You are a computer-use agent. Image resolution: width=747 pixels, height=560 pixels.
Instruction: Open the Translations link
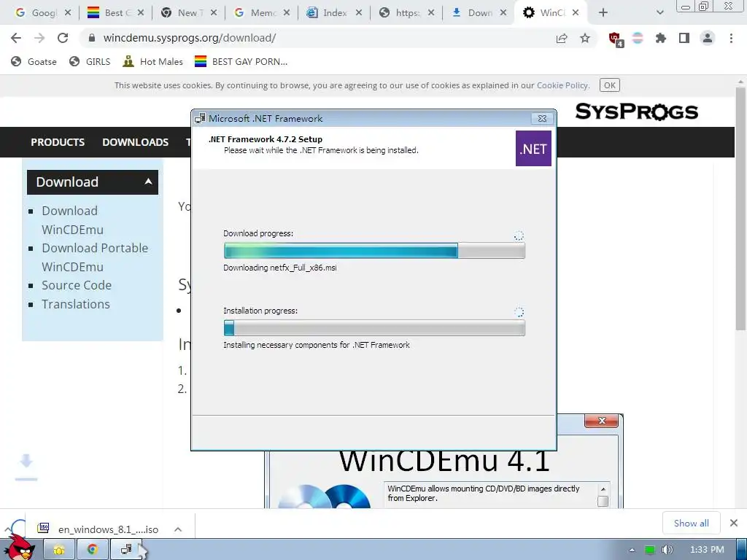pyautogui.click(x=76, y=304)
